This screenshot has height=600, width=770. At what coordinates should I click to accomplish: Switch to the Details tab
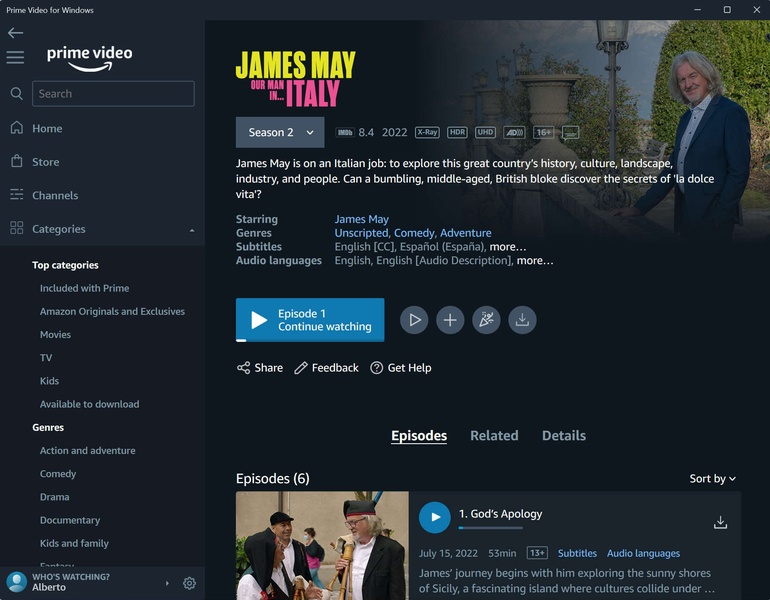click(x=564, y=436)
